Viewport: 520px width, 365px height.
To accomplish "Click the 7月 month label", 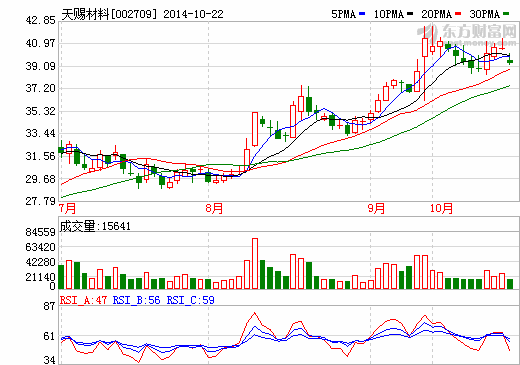I will click(67, 209).
